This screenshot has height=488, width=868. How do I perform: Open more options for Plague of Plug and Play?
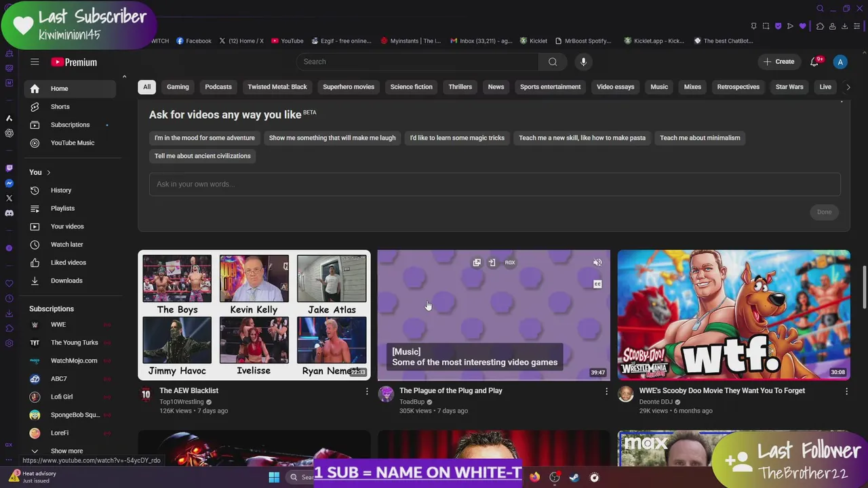point(607,391)
